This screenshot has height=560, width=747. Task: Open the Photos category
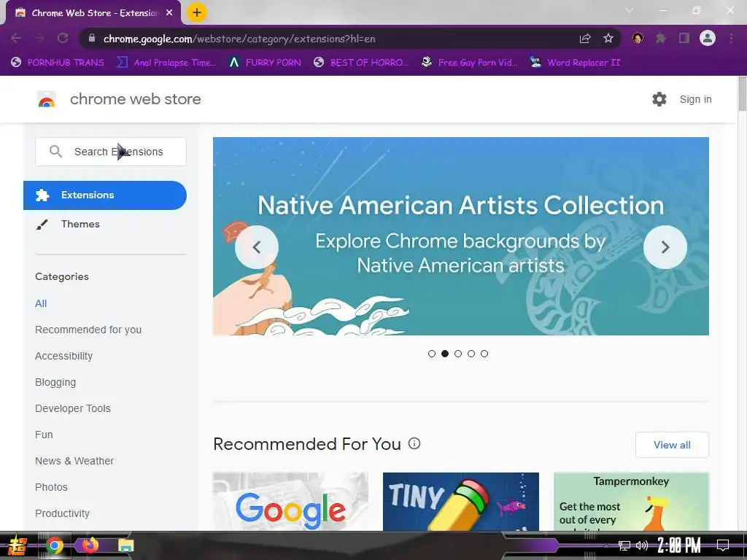point(52,487)
